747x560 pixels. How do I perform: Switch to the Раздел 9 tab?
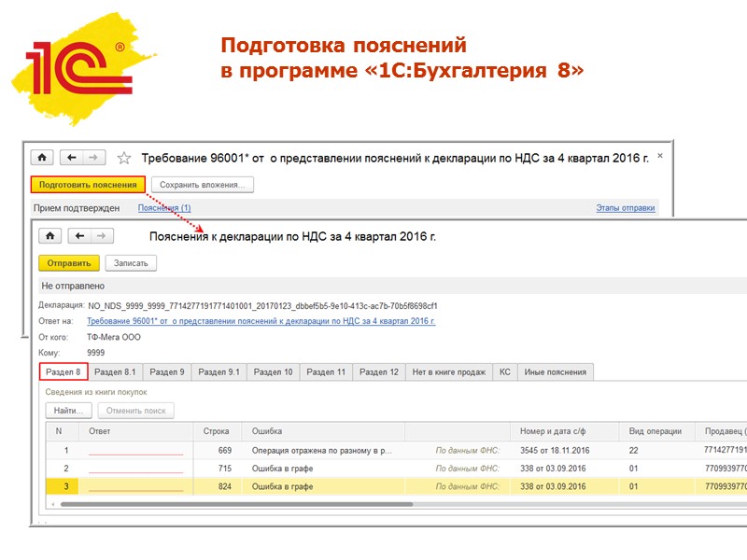167,371
